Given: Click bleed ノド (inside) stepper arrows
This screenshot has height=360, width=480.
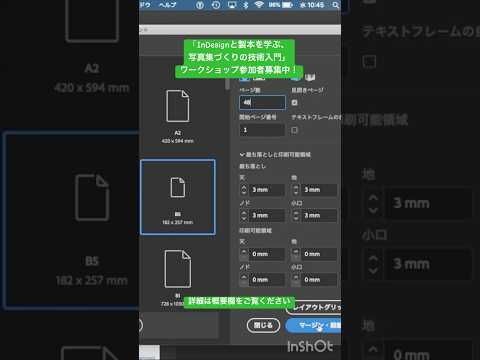Looking at the screenshot, I should pyautogui.click(x=244, y=215).
